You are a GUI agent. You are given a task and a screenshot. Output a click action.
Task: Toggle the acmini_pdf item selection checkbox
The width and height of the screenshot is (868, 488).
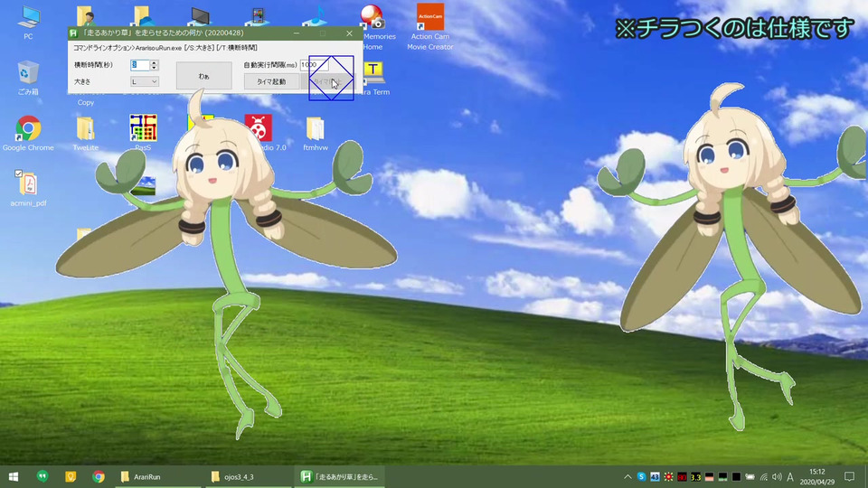(x=18, y=174)
